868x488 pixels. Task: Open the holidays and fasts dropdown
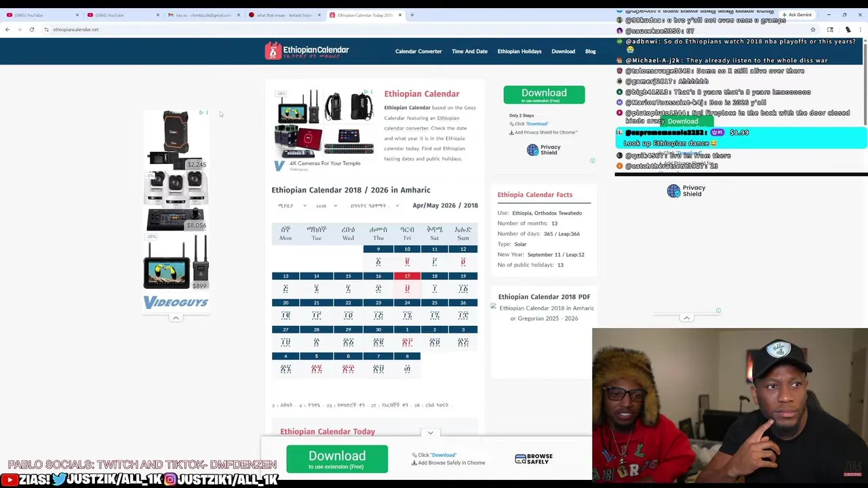(374, 206)
